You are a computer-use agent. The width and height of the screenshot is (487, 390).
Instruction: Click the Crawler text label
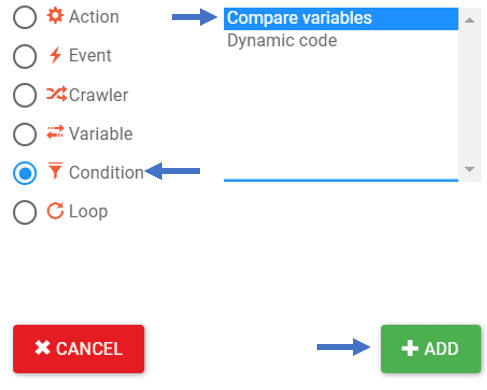tap(98, 95)
